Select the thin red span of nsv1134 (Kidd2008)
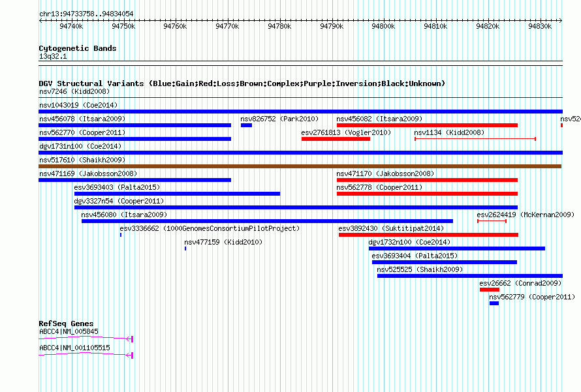This screenshot has height=392, width=581. pyautogui.click(x=475, y=139)
